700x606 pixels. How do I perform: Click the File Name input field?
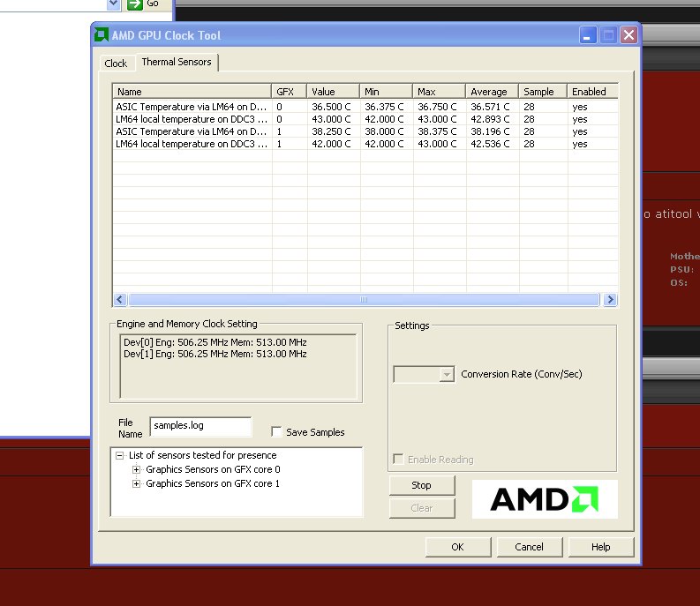pos(200,426)
